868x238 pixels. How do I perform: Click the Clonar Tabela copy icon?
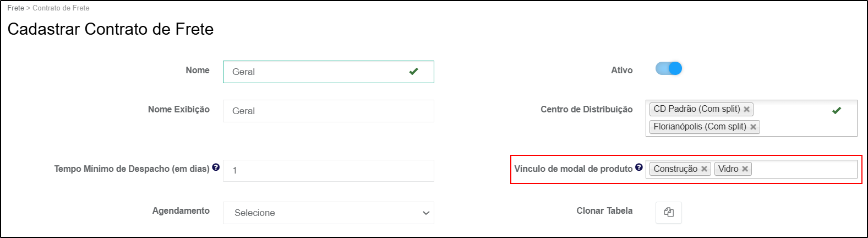669,213
